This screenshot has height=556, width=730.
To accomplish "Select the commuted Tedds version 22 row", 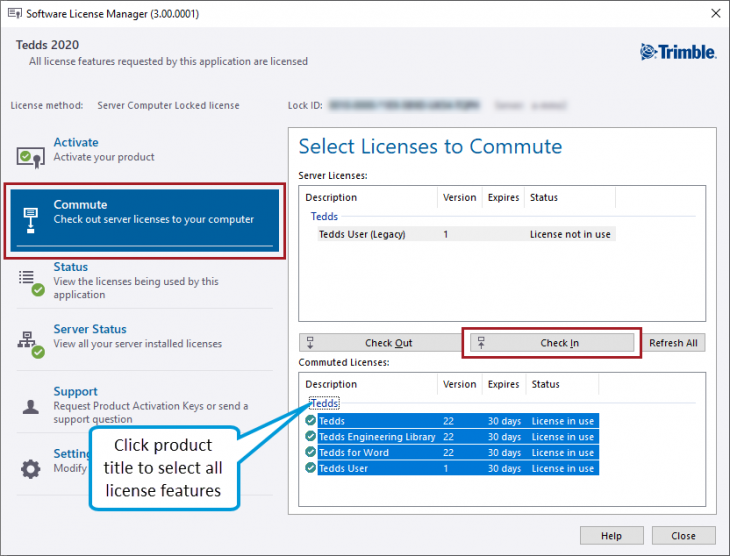I will point(458,421).
